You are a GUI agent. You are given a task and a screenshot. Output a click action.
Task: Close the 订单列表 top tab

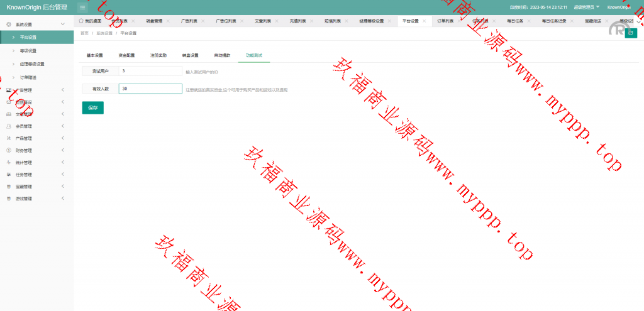click(x=458, y=21)
